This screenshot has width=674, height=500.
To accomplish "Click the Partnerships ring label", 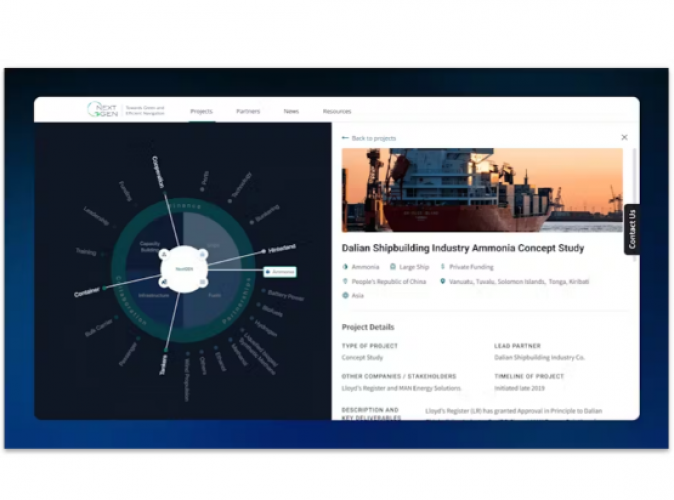I will 237,301.
